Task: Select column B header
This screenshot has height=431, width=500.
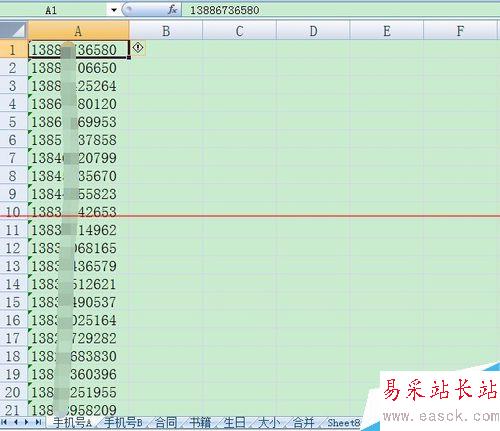Action: (x=166, y=31)
